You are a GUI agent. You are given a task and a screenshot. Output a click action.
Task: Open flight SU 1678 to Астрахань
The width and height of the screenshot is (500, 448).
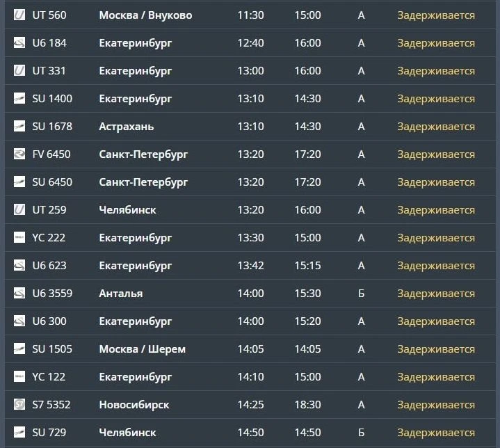click(250, 127)
